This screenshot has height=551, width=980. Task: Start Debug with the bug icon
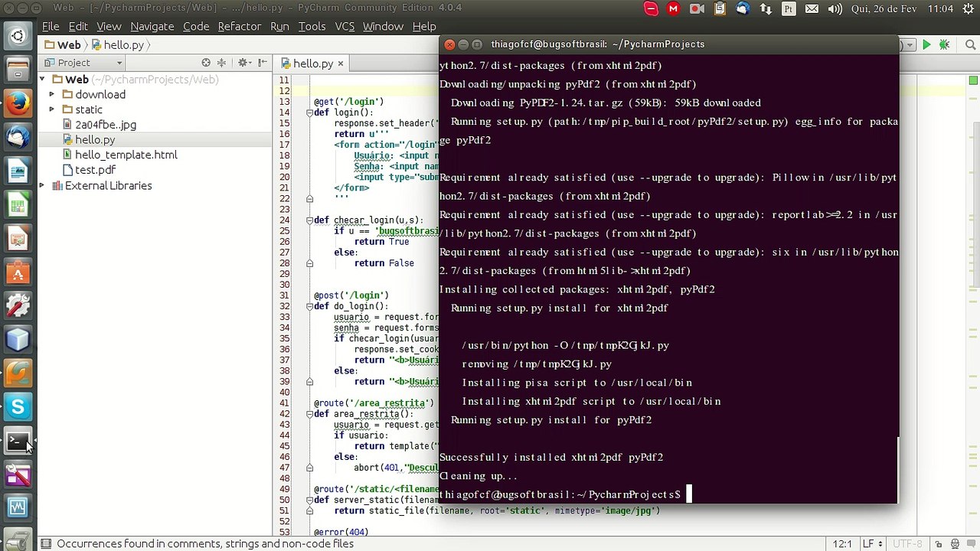tap(945, 45)
